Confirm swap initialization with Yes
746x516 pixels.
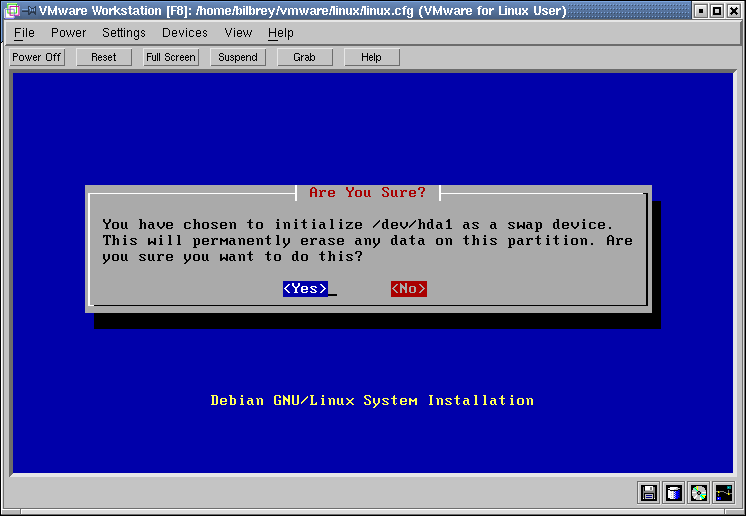[305, 289]
